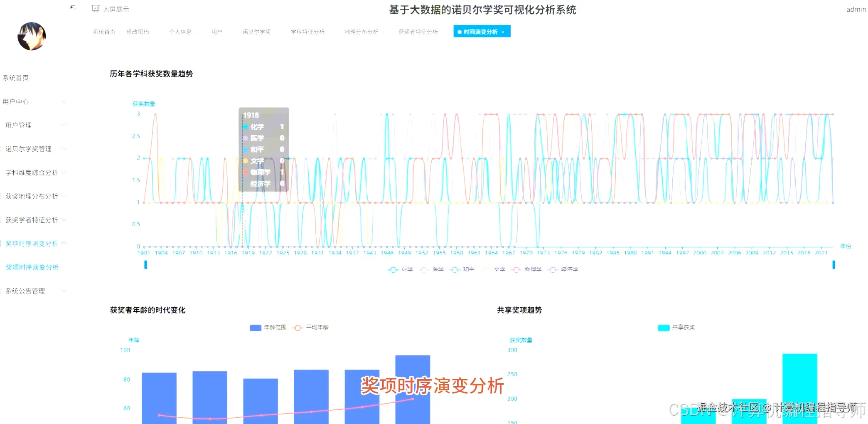This screenshot has width=868, height=424.
Task: Toggle 化学 series in trend legend
Action: point(400,269)
